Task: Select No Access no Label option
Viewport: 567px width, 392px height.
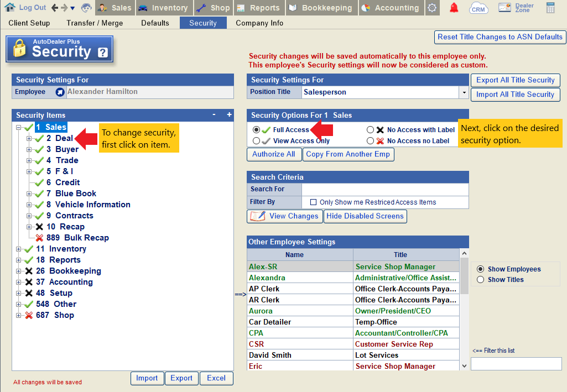Action: tap(370, 140)
